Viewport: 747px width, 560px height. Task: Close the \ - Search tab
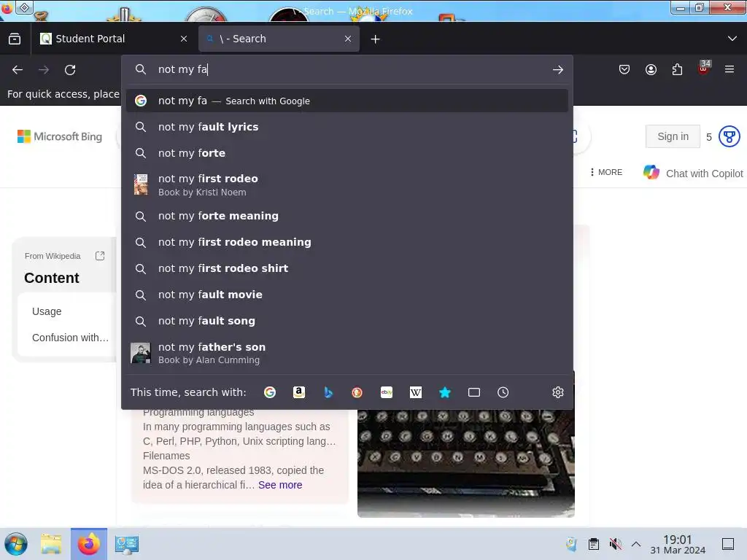tap(348, 39)
